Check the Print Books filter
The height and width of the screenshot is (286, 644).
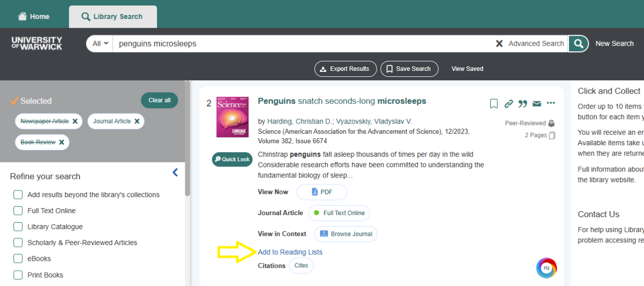tap(18, 275)
